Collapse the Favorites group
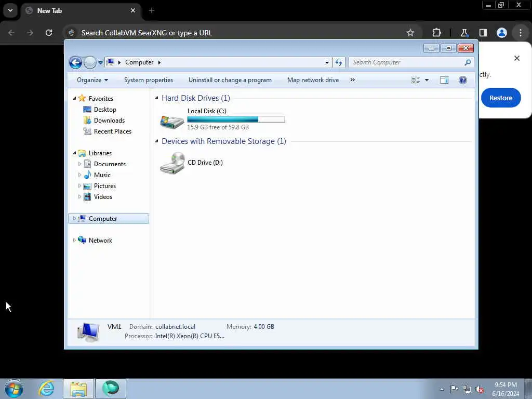532x399 pixels. point(75,98)
